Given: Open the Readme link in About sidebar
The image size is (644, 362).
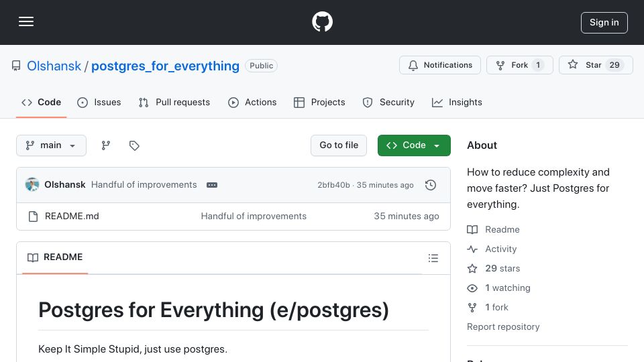Looking at the screenshot, I should [502, 229].
